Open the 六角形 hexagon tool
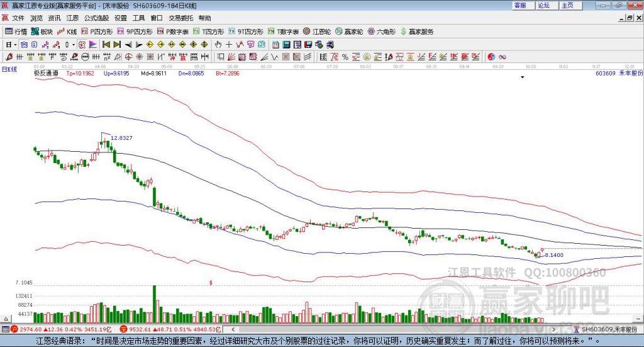This screenshot has width=644, height=347. point(382,31)
